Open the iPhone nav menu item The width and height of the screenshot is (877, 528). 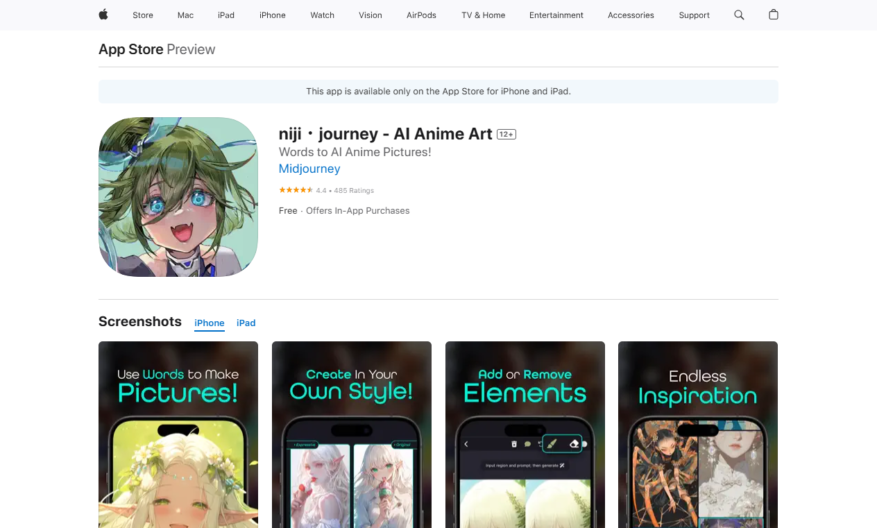(x=272, y=15)
